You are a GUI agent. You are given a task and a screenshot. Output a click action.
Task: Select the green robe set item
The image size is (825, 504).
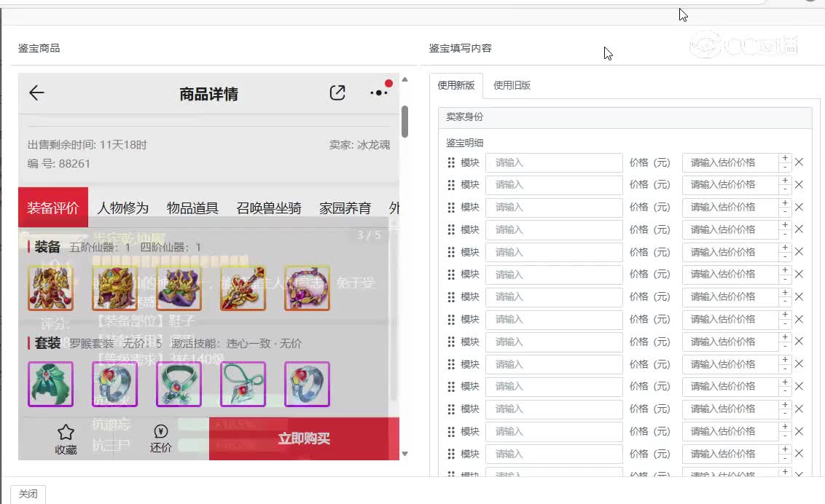coord(50,384)
